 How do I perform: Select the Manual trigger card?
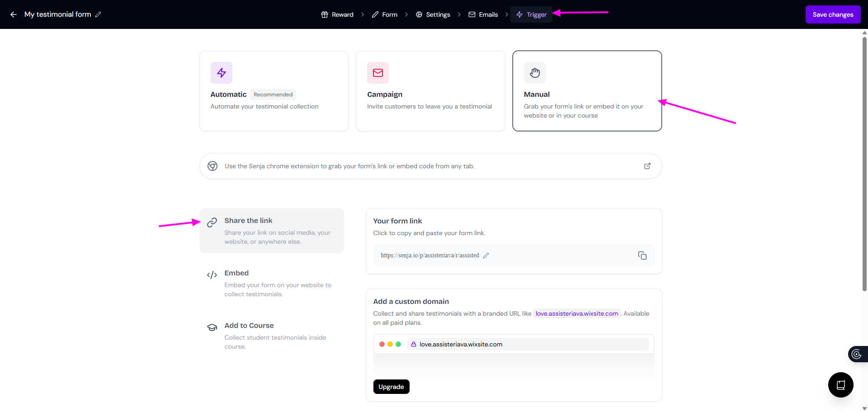[587, 91]
